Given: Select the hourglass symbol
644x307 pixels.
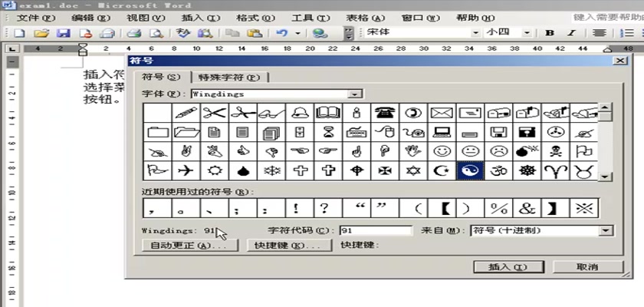Looking at the screenshot, I should pyautogui.click(x=328, y=132).
